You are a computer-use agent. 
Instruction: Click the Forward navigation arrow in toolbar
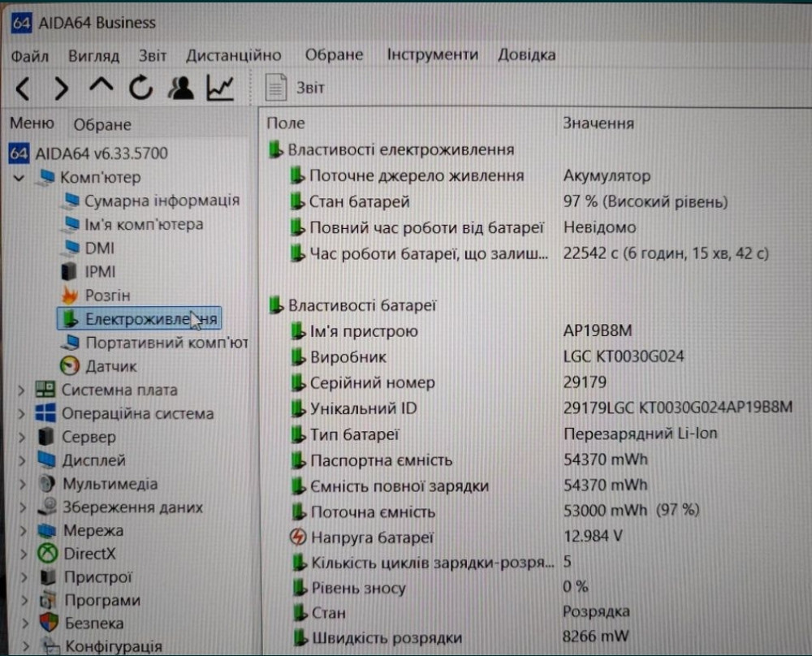click(61, 88)
